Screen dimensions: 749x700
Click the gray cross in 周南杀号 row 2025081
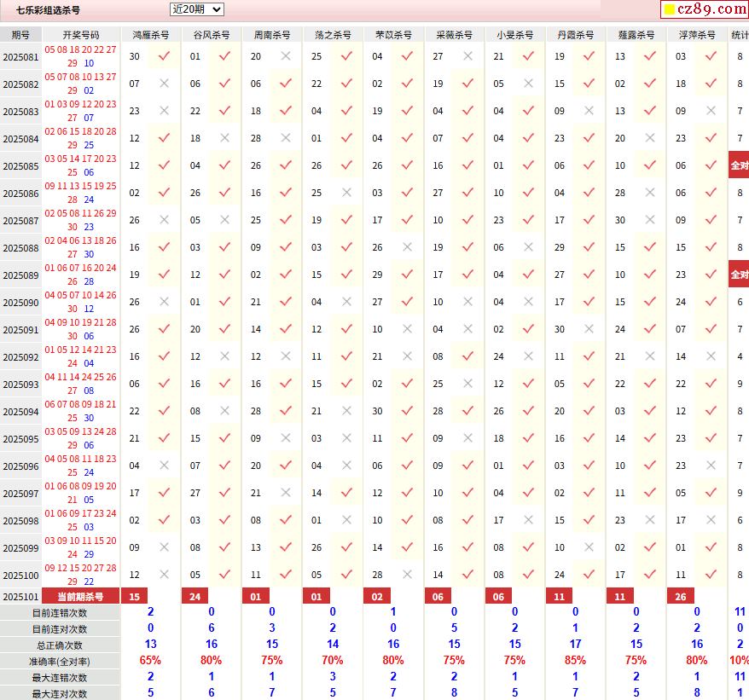[286, 56]
